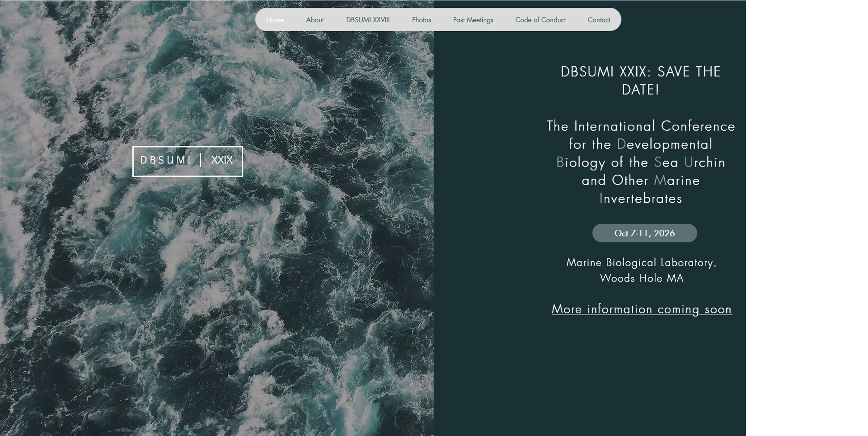Open the Code of Conduct page
The height and width of the screenshot is (436, 868).
point(540,20)
